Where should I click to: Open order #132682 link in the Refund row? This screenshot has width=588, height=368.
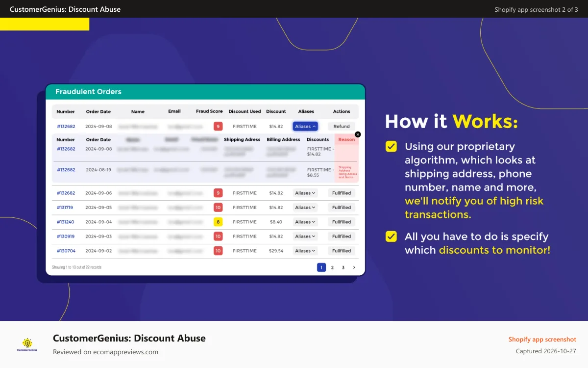click(66, 127)
